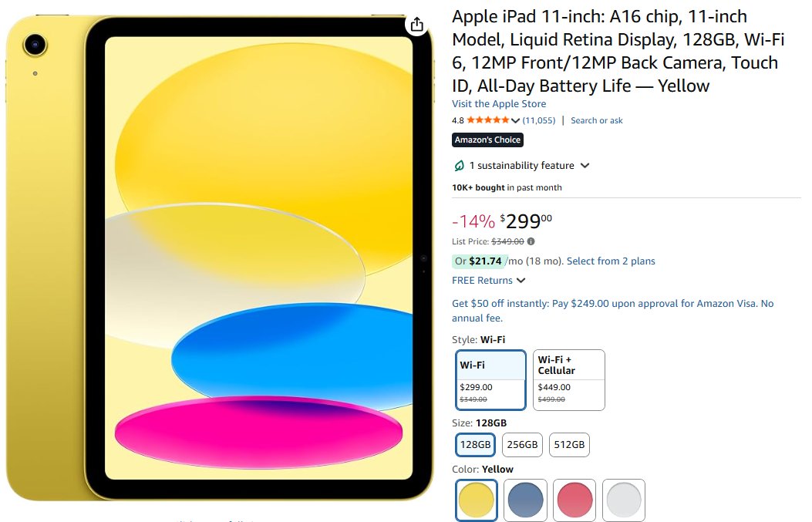Click the sustainability leaf icon
The width and height of the screenshot is (812, 522).
click(x=460, y=166)
